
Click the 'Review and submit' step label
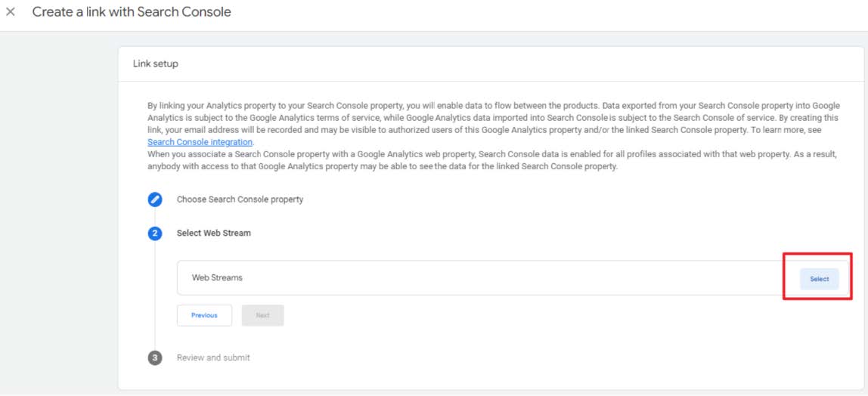point(213,358)
